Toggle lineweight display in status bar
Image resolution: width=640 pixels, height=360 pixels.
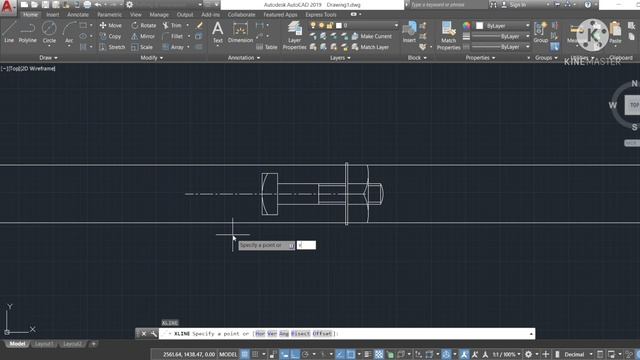pos(367,354)
